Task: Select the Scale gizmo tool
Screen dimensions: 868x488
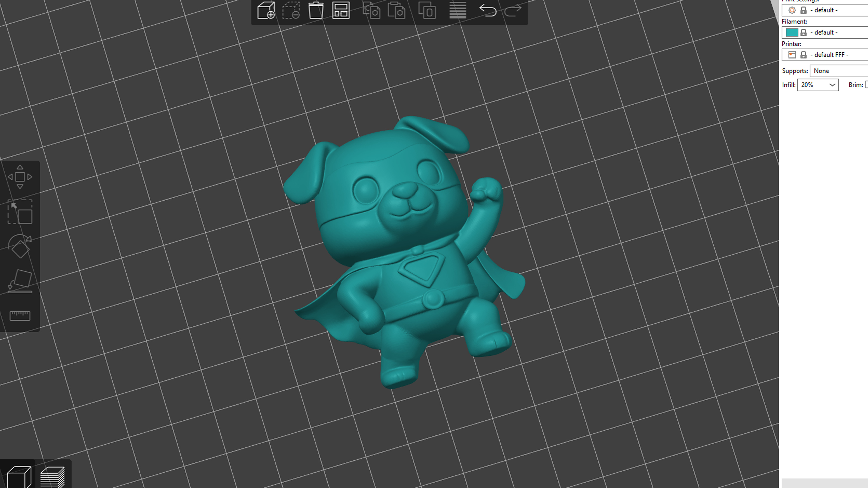Action: point(20,212)
